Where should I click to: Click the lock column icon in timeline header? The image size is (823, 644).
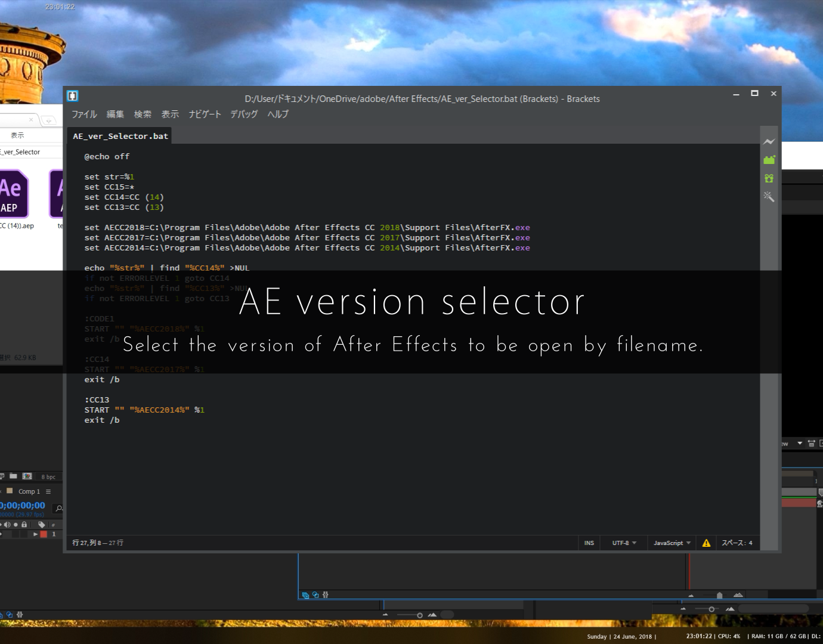24,525
